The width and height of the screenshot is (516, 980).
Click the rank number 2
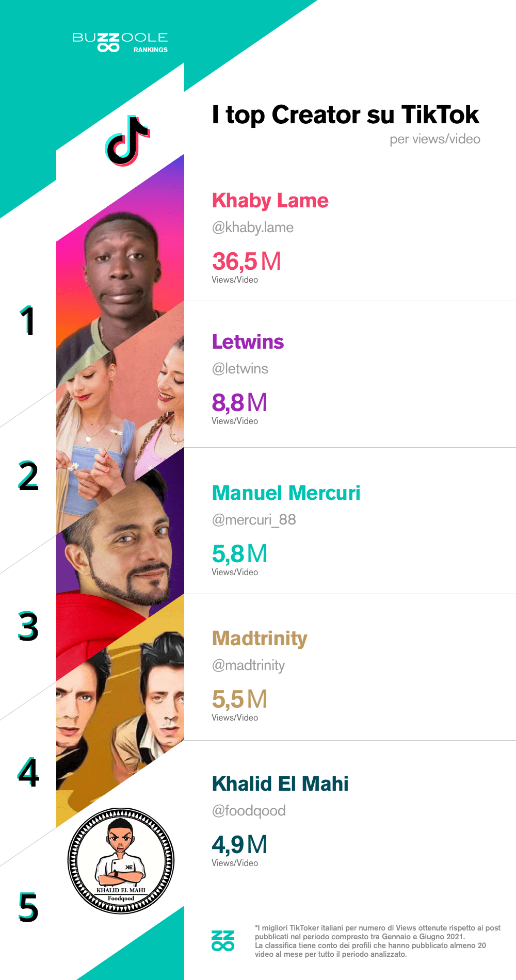28,476
